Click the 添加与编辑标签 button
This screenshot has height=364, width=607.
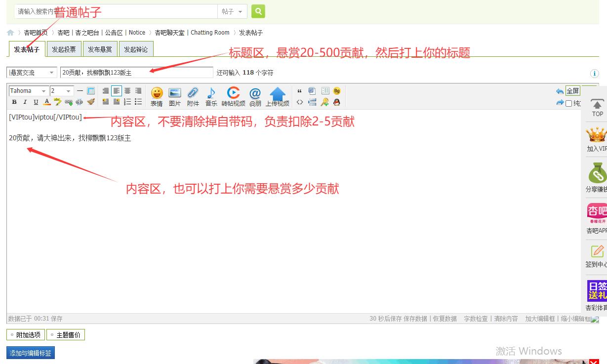pos(31,353)
